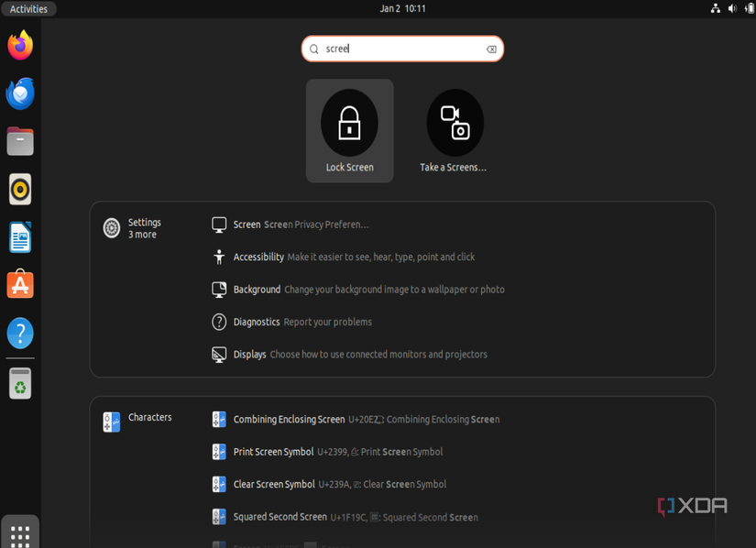Click the Accessibility person icon
This screenshot has height=548, width=756.
coord(219,257)
